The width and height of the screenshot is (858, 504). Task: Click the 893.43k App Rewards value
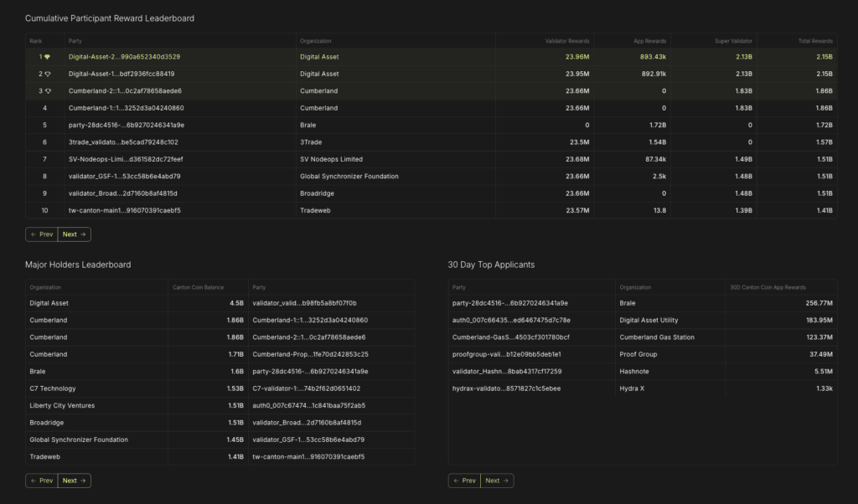click(x=653, y=57)
